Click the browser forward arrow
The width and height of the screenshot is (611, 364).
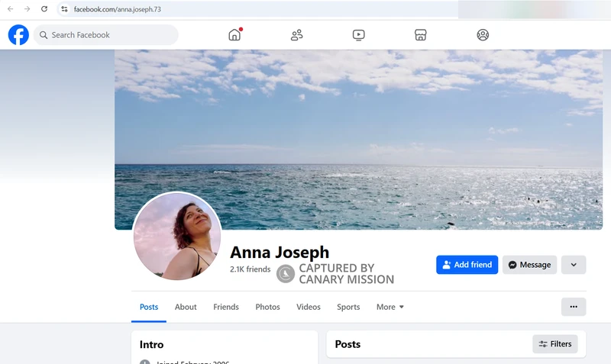27,9
